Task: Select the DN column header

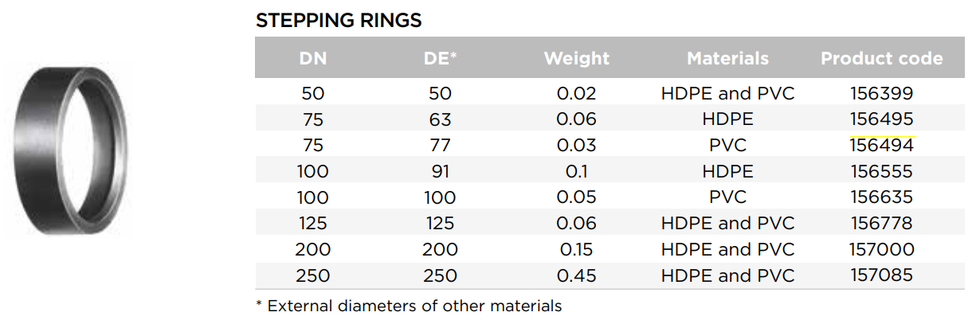Action: (313, 58)
